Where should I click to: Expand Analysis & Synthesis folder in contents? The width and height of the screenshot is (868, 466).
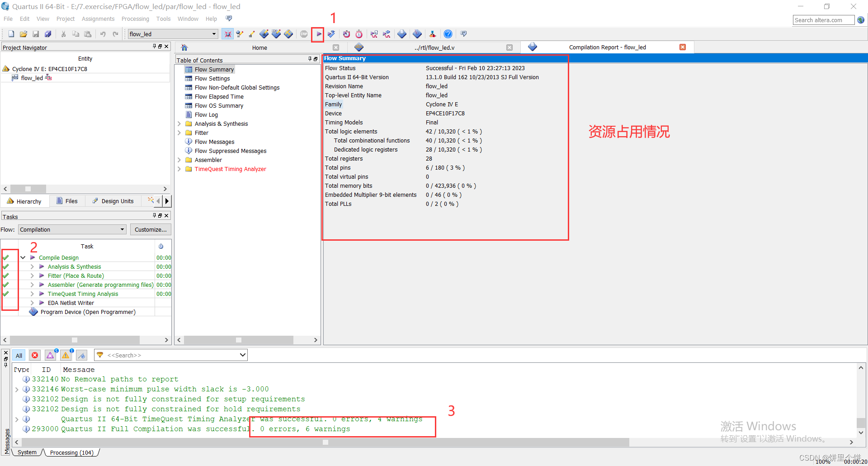point(179,124)
